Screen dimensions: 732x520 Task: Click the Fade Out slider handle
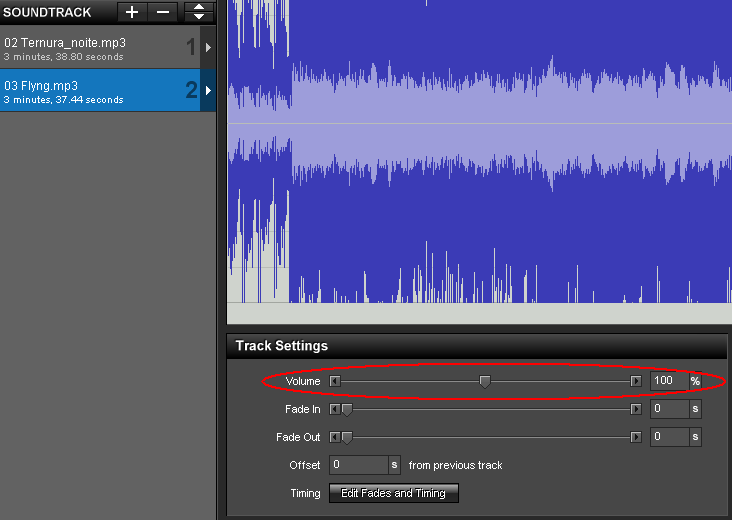[347, 437]
